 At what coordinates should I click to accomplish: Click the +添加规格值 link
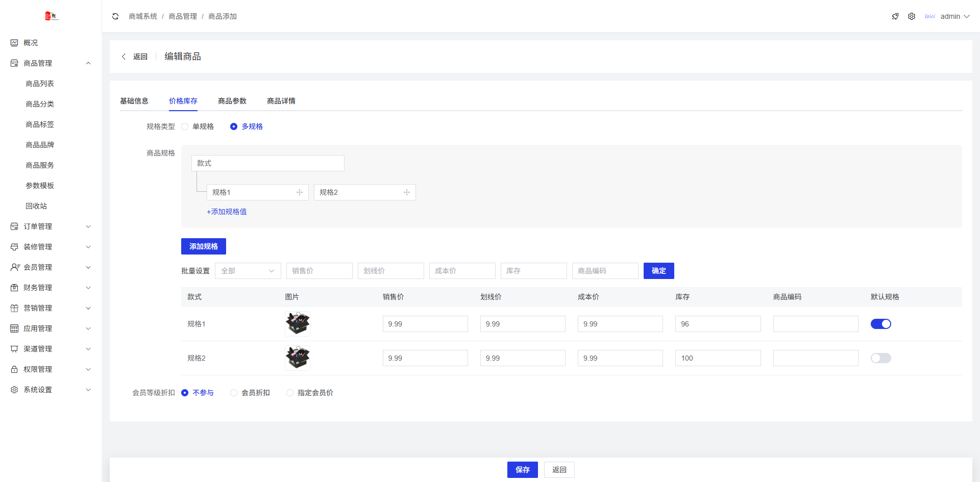[x=227, y=212]
